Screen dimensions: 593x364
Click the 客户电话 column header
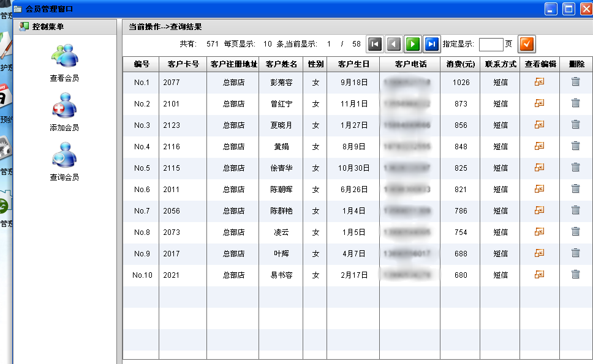[410, 64]
